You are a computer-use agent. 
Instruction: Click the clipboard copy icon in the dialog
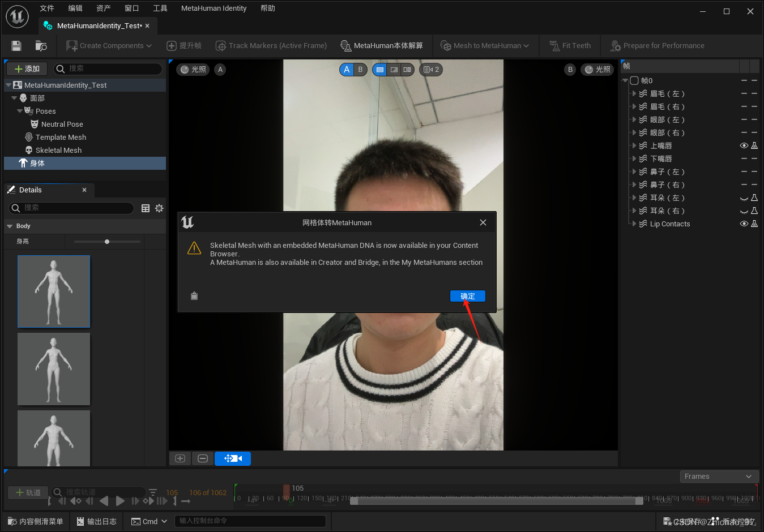(194, 295)
